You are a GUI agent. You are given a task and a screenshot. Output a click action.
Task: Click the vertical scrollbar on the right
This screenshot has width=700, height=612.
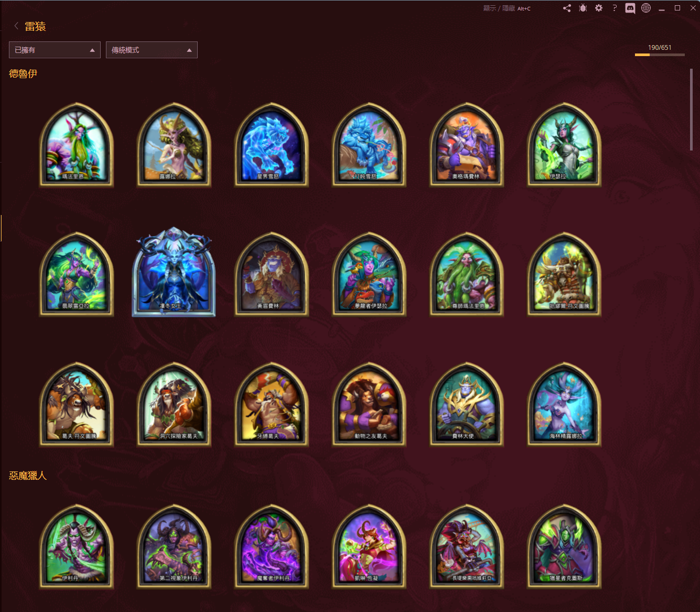click(691, 110)
